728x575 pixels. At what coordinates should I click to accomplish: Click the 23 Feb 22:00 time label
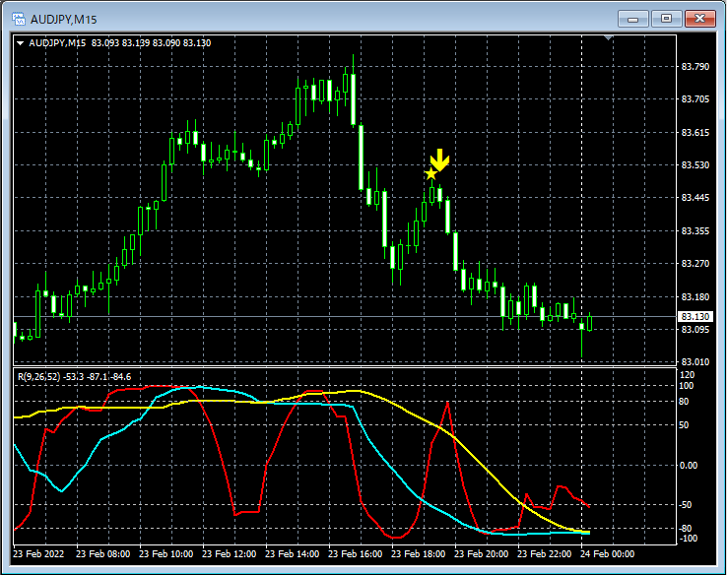(544, 553)
